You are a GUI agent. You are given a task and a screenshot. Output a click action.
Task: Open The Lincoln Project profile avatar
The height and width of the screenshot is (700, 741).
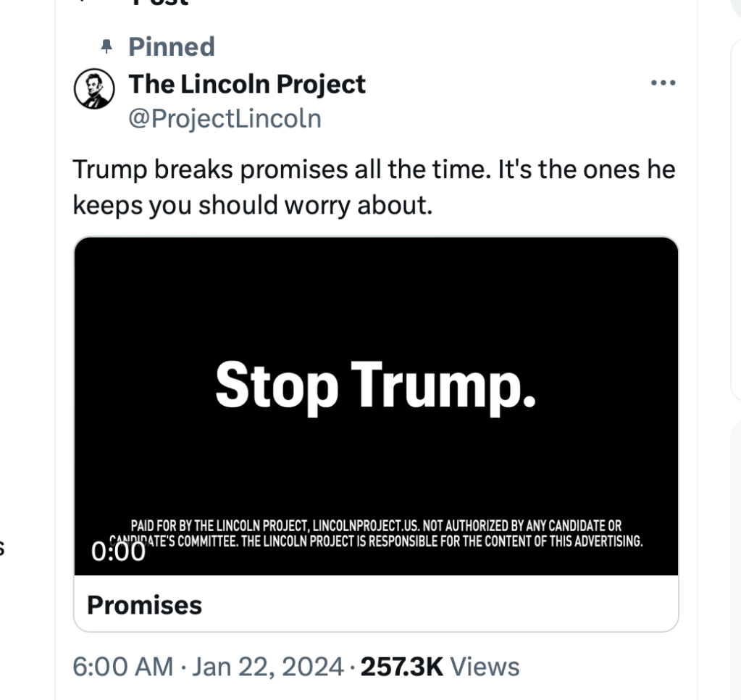pos(95,89)
